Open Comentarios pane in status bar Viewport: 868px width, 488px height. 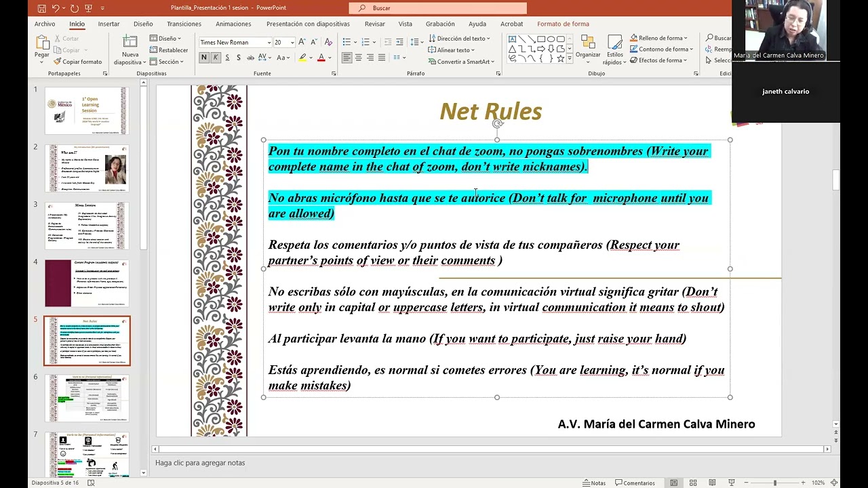pyautogui.click(x=635, y=483)
